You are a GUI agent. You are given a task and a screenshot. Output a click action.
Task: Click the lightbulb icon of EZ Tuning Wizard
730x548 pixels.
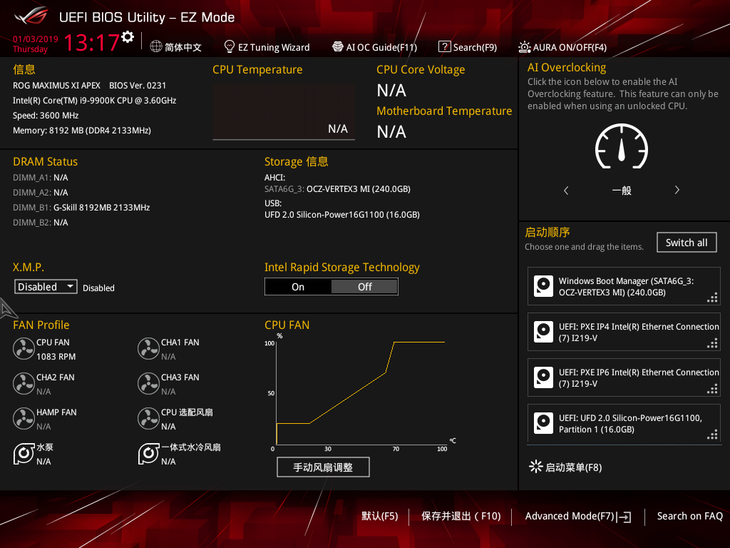click(x=229, y=47)
